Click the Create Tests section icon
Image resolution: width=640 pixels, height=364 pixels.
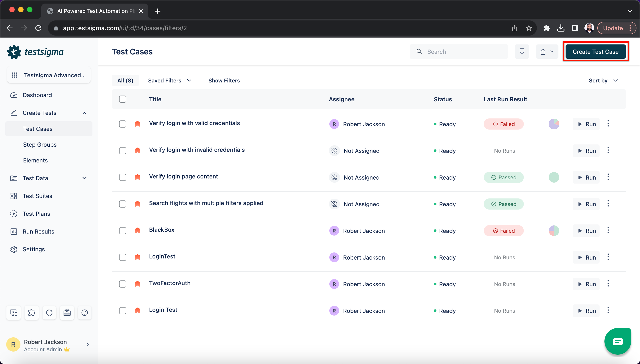click(x=14, y=113)
